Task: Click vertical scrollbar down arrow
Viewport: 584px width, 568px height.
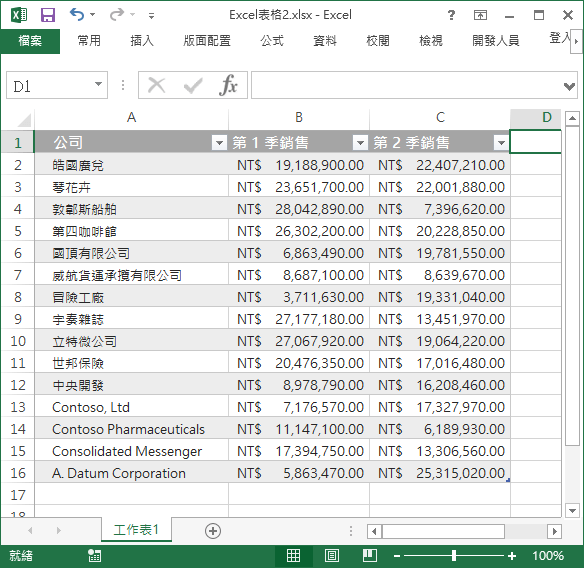Action: [x=572, y=510]
